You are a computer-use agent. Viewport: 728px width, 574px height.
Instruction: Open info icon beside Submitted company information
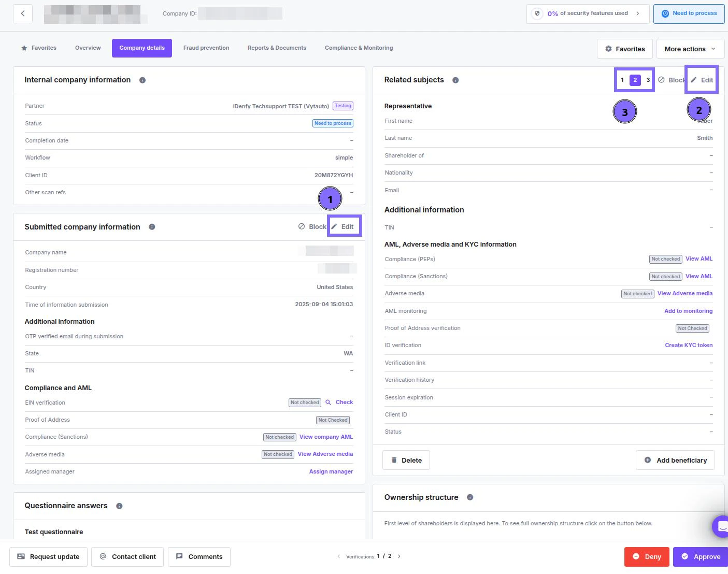tap(152, 227)
